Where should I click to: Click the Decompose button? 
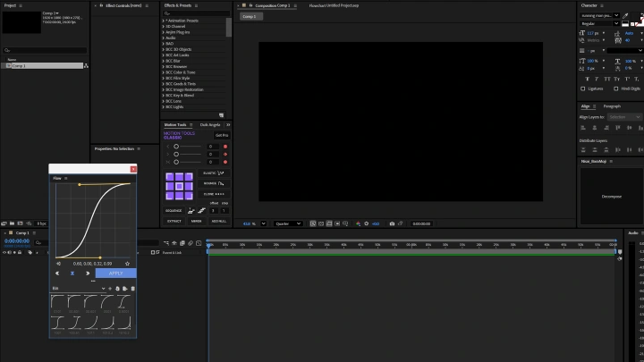[611, 196]
